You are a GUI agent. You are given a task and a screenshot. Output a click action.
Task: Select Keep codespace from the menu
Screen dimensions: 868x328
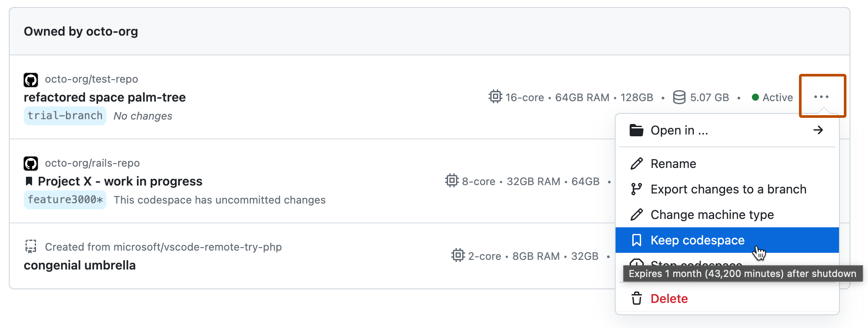coord(697,240)
